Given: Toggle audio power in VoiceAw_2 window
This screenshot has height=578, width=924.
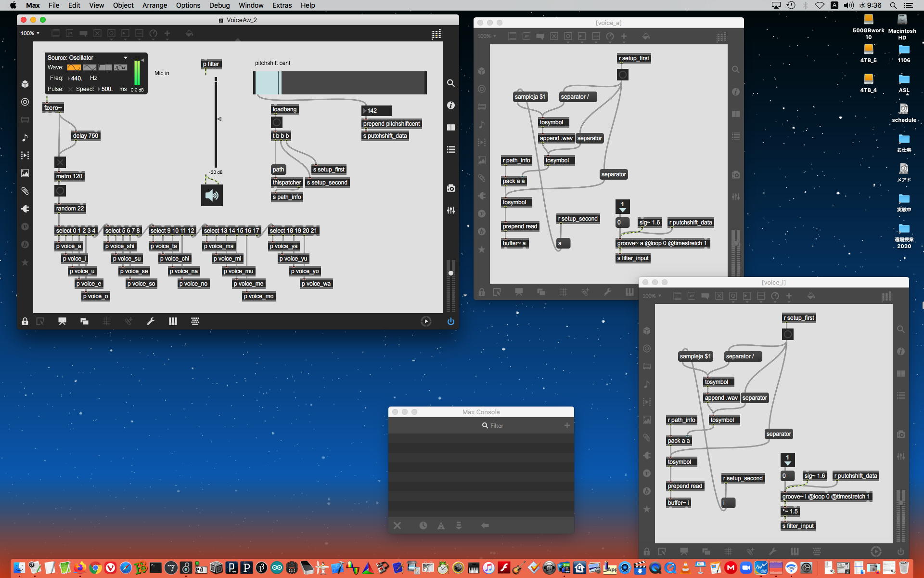Looking at the screenshot, I should (450, 321).
